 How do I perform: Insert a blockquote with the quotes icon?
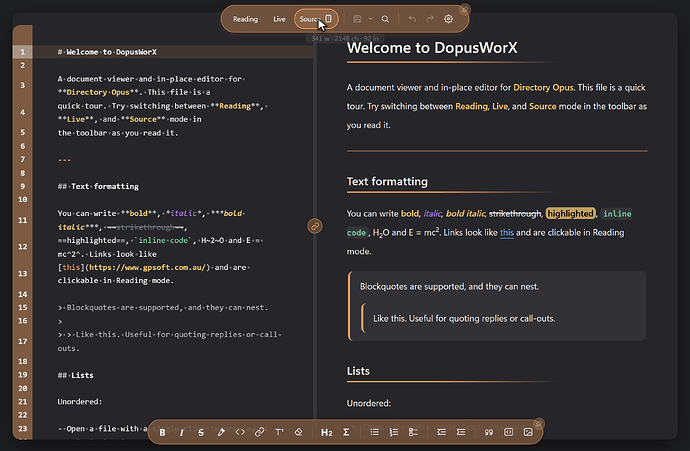(x=488, y=432)
